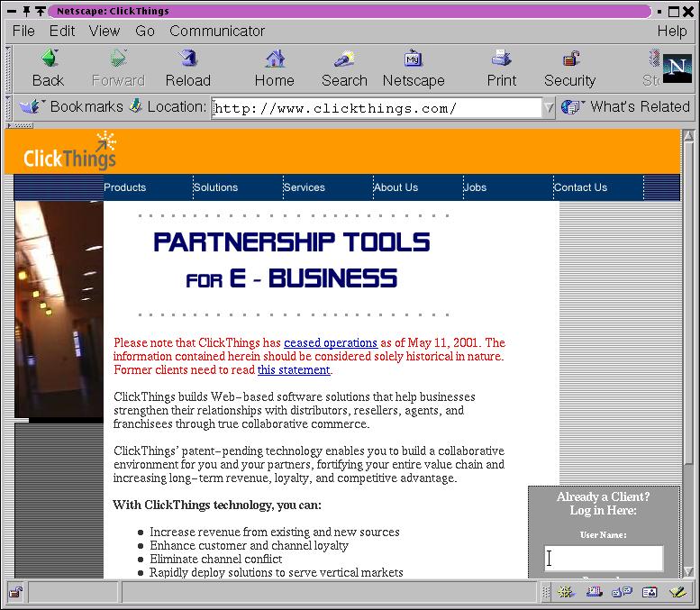The width and height of the screenshot is (700, 610).
Task: Click the page scrollbar up arrow
Action: click(x=688, y=136)
